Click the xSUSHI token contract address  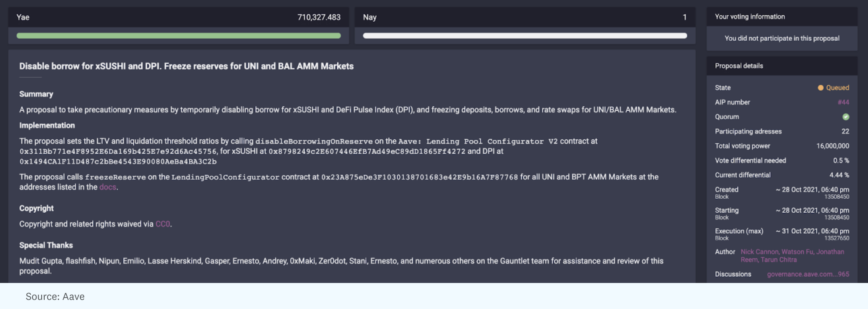tap(367, 151)
